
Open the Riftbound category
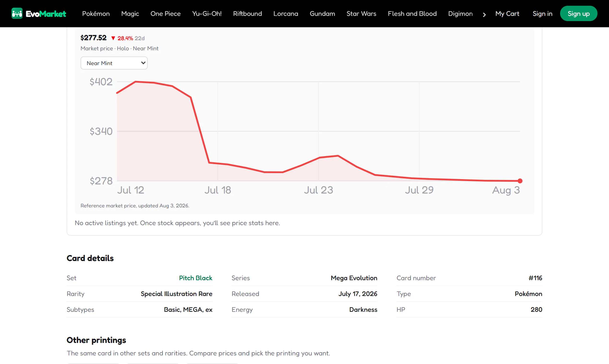click(247, 13)
